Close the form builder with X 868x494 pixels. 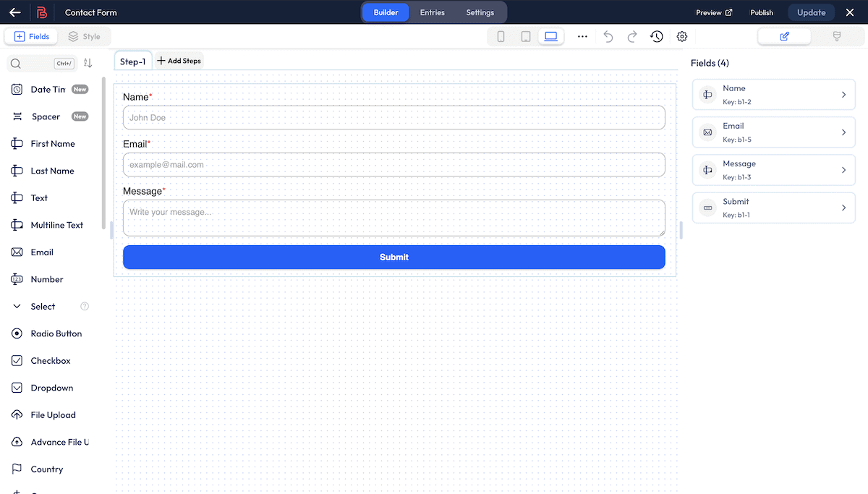(x=850, y=12)
